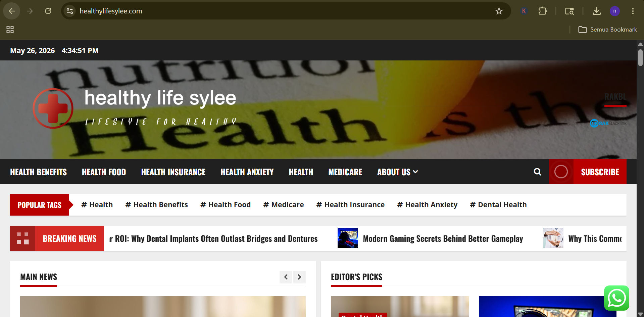Open the Chrome profile avatar
Screen dimensions: 644x317
click(614, 11)
